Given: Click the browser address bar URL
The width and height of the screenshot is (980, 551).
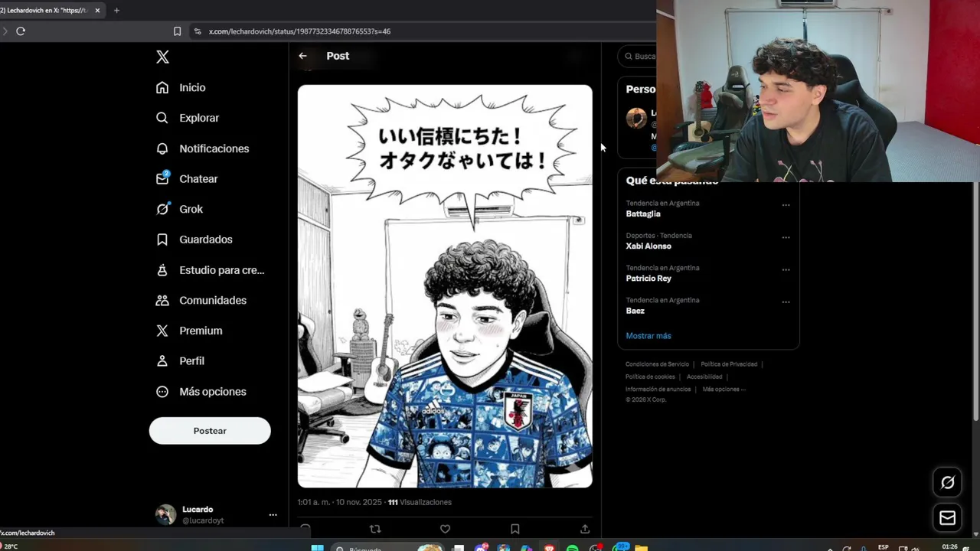Looking at the screenshot, I should click(x=299, y=31).
